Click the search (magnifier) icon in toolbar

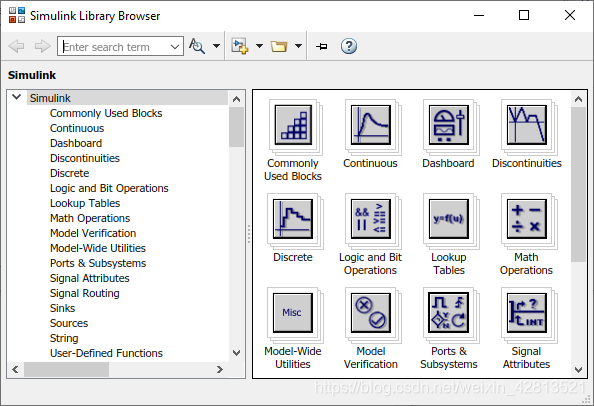click(197, 46)
